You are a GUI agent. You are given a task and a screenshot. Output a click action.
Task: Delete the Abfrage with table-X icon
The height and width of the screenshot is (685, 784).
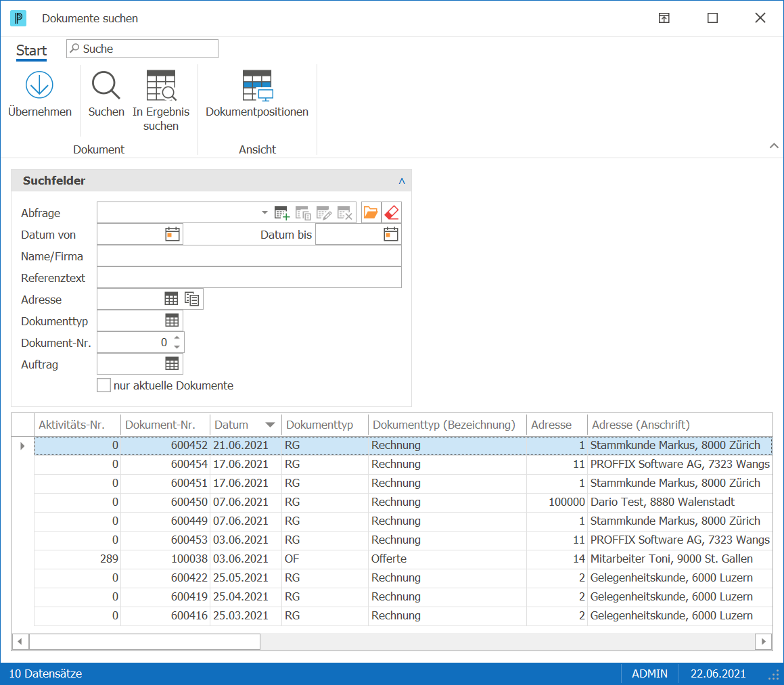point(345,213)
